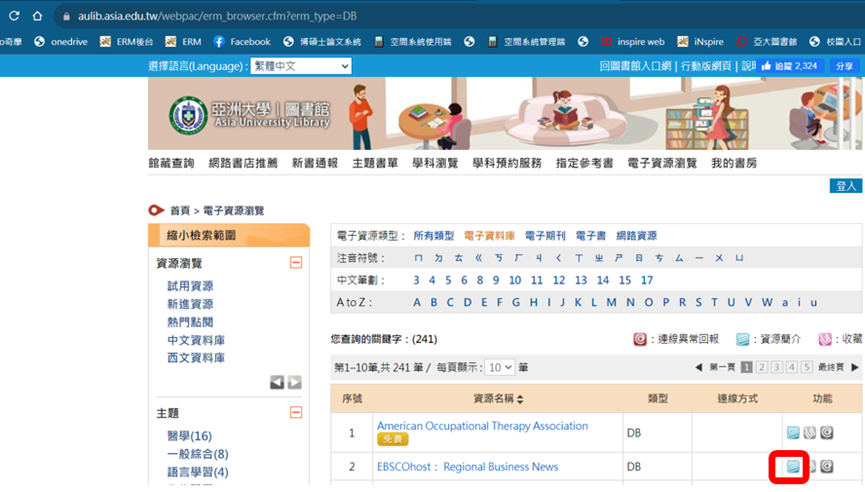The height and width of the screenshot is (492, 865).
Task: Add American Occupational Therapy Association to favorites
Action: point(809,432)
